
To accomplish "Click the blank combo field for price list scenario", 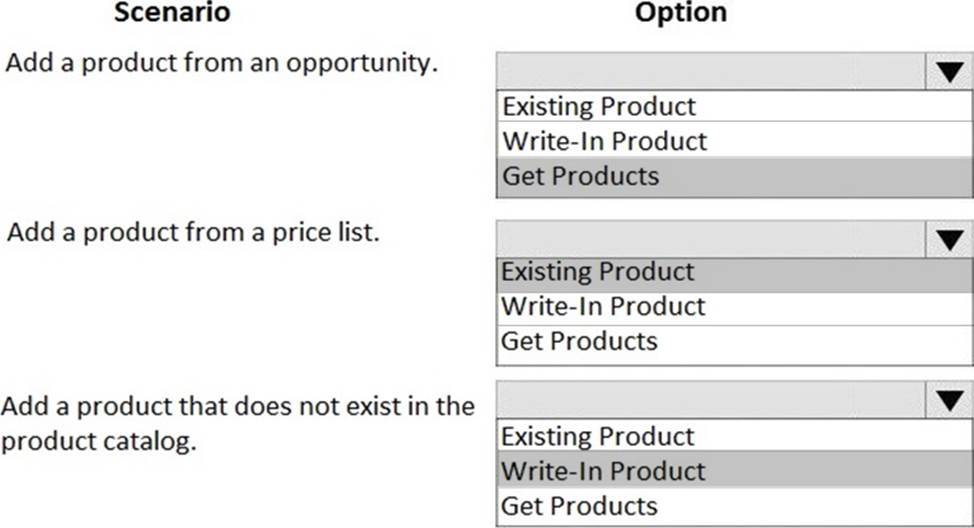I will (711, 239).
